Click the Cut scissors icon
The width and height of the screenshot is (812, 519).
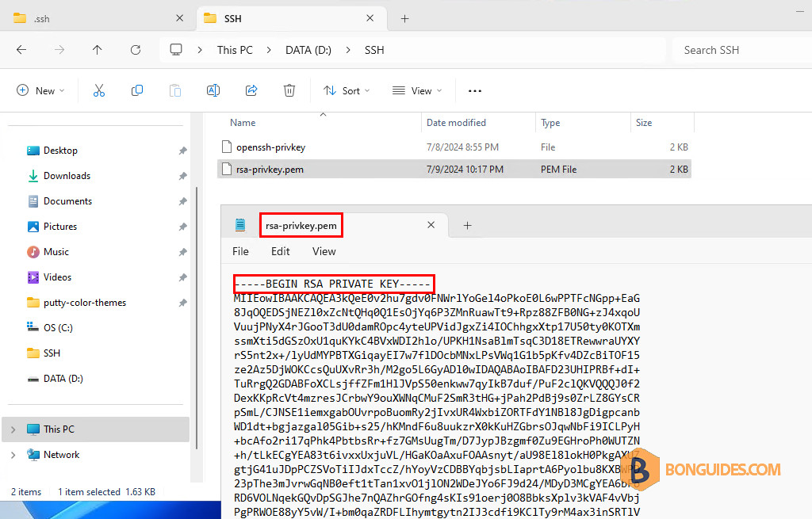[99, 90]
